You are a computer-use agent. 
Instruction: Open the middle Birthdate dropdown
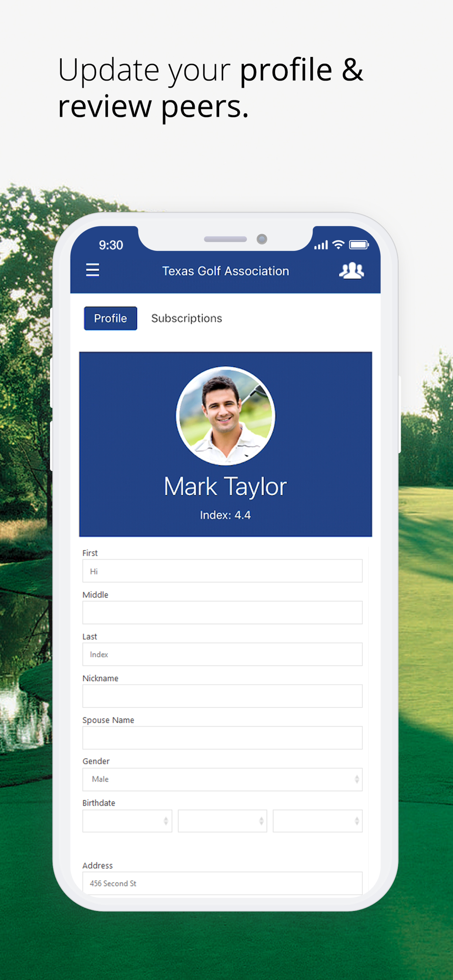click(x=223, y=821)
